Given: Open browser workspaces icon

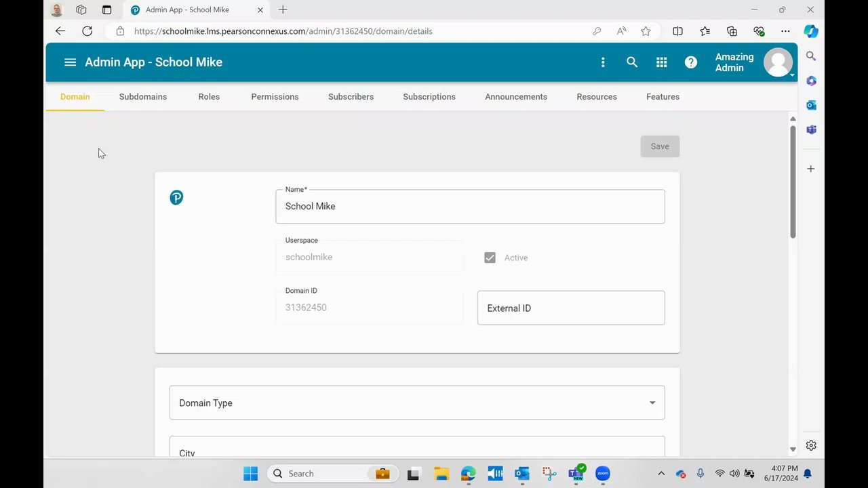Looking at the screenshot, I should 81,10.
